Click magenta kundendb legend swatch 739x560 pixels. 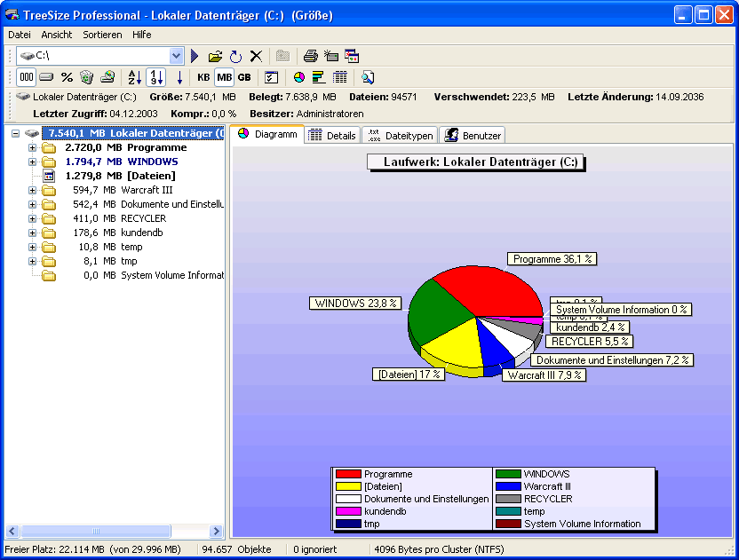click(x=348, y=511)
